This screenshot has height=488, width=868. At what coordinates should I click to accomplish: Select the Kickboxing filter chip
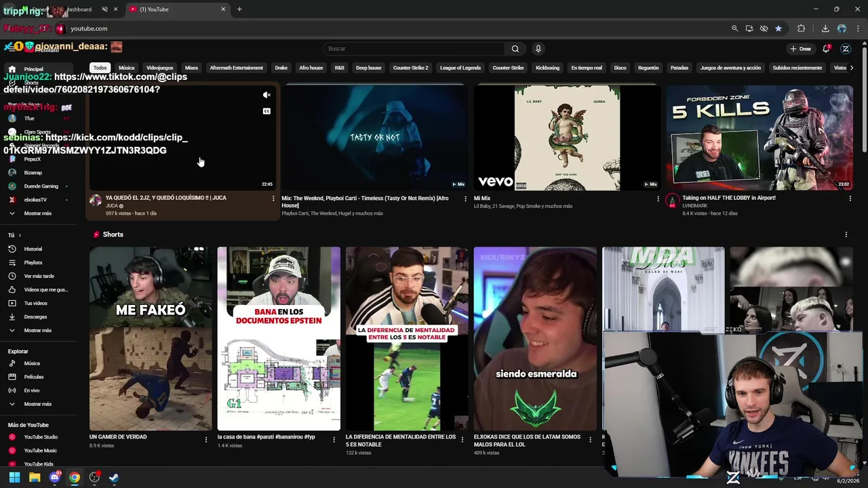(x=547, y=68)
